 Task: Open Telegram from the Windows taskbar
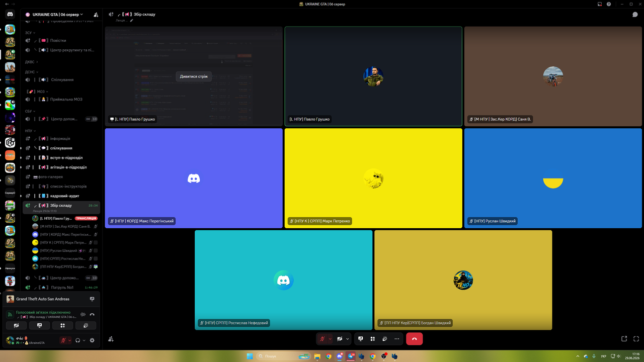(x=351, y=356)
